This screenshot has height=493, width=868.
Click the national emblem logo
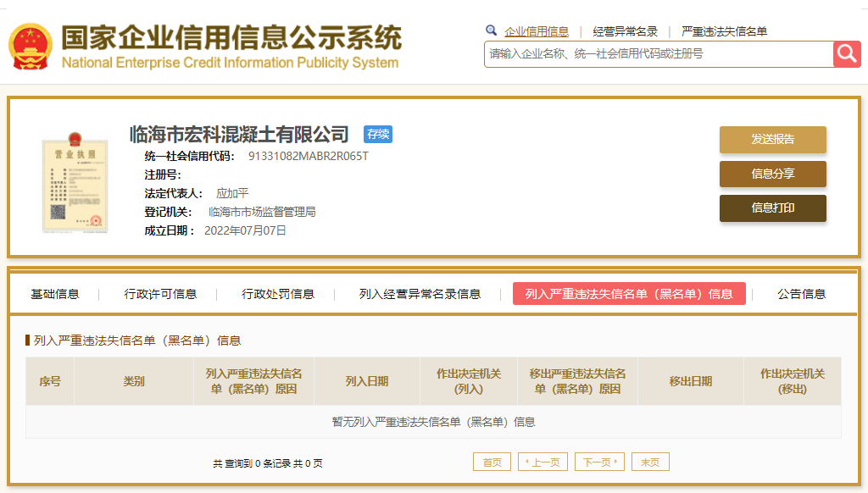point(31,47)
